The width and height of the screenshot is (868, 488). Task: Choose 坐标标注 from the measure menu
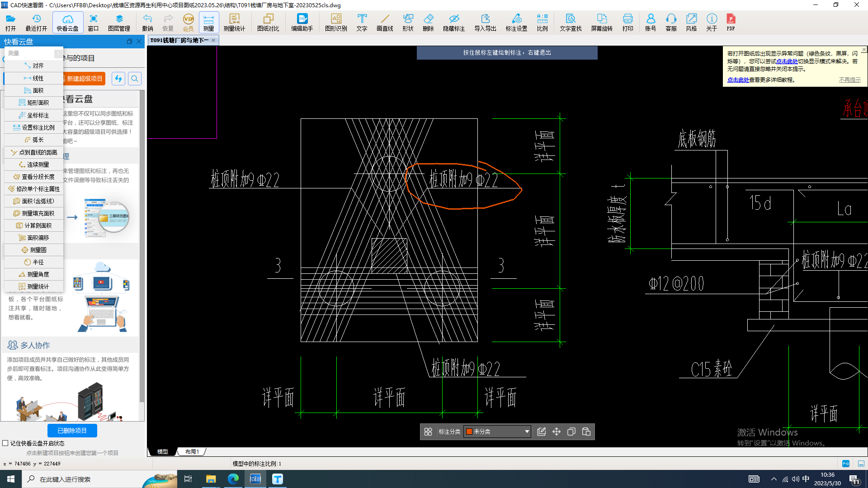point(34,115)
